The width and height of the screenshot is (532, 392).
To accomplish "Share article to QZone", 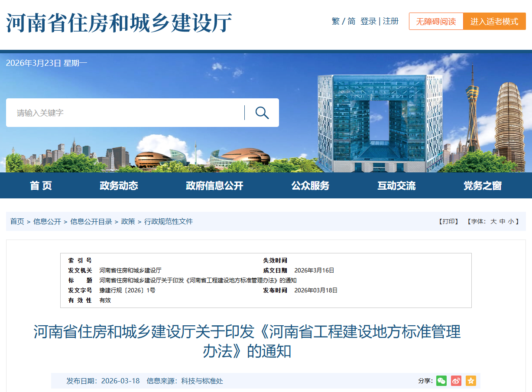I will tap(470, 381).
